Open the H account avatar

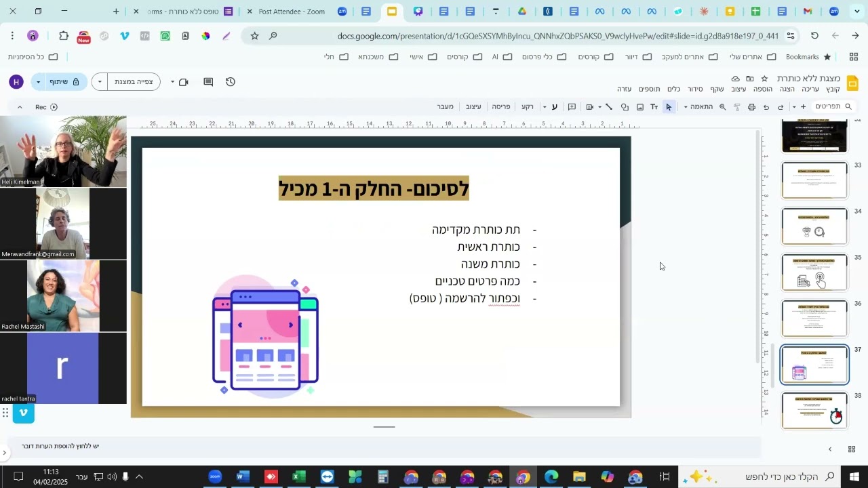16,82
